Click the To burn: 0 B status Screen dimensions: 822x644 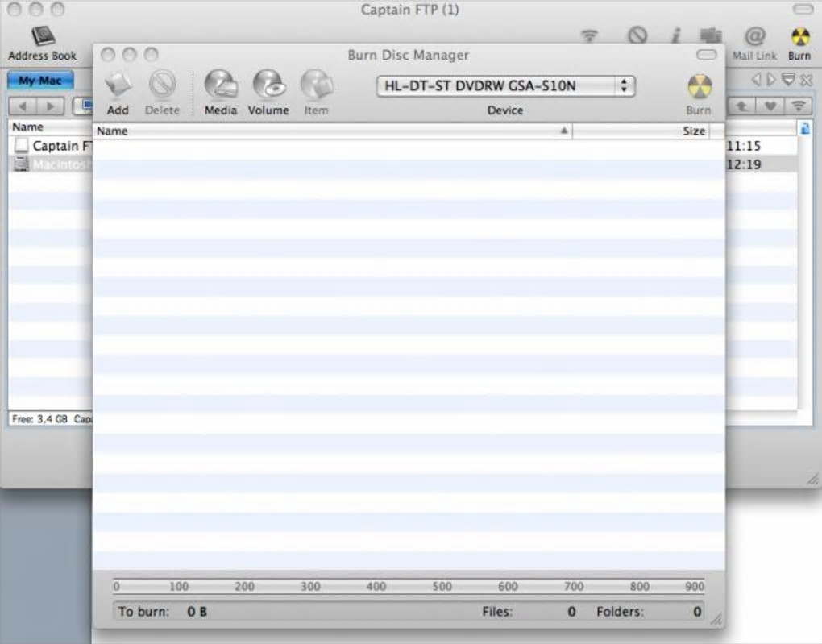point(163,612)
